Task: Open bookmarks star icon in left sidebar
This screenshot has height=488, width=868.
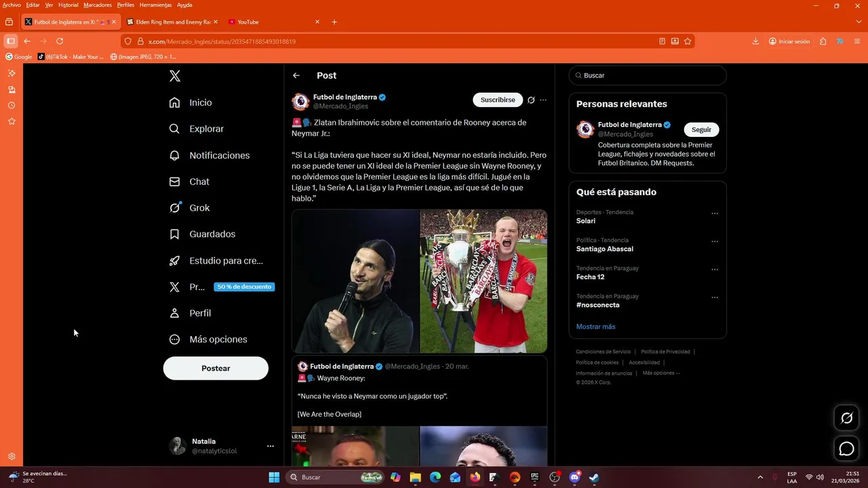Action: tap(12, 121)
